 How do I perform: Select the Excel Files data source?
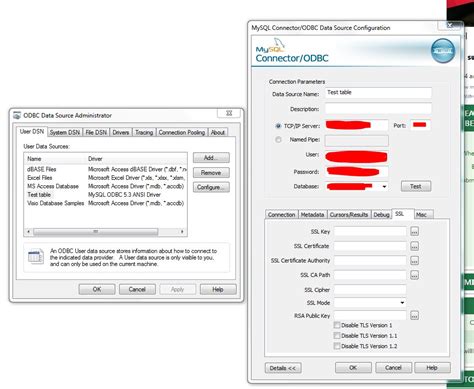tap(105, 178)
